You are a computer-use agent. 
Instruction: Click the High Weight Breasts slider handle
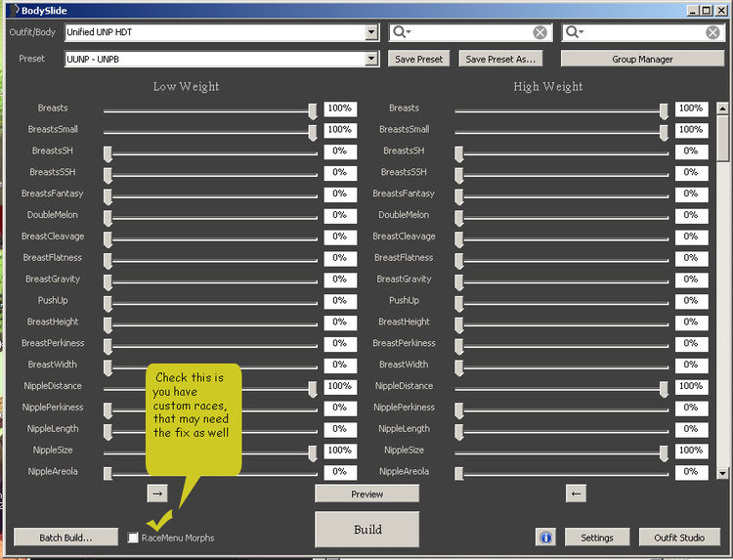[664, 111]
